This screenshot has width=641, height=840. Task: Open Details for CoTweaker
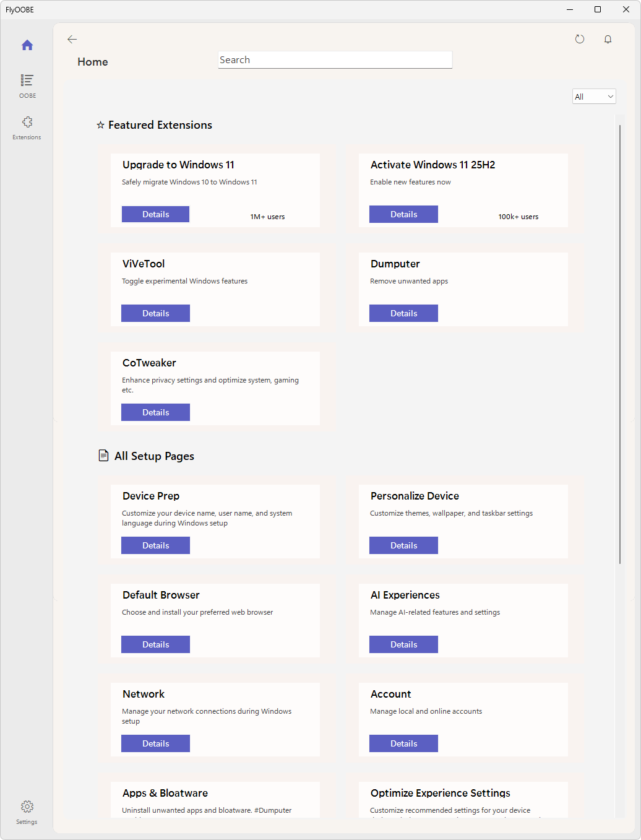(155, 412)
